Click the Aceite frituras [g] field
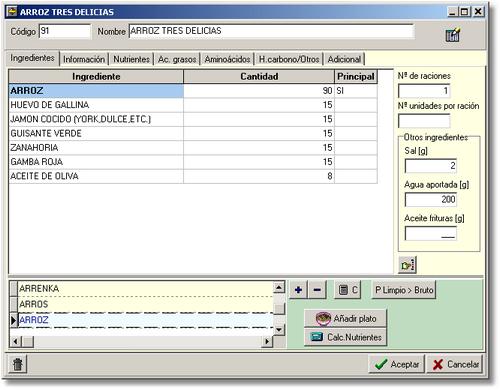This screenshot has height=390, width=500. [431, 233]
